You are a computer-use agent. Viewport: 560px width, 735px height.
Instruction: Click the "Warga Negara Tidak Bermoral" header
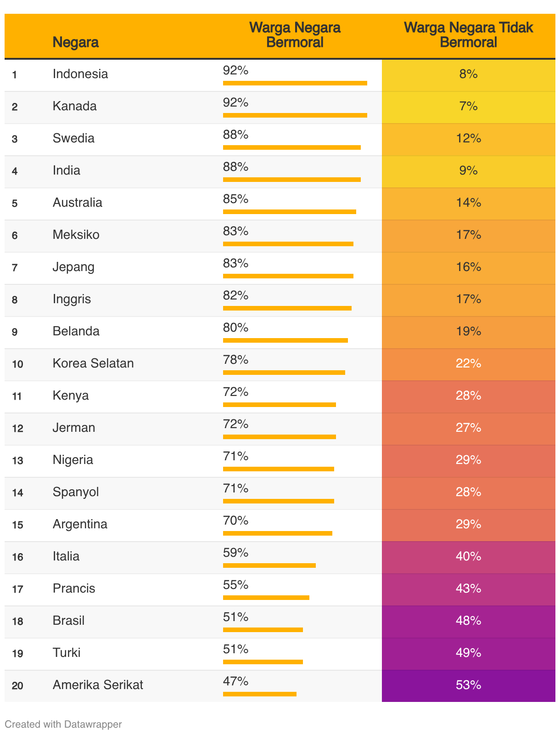pos(468,35)
